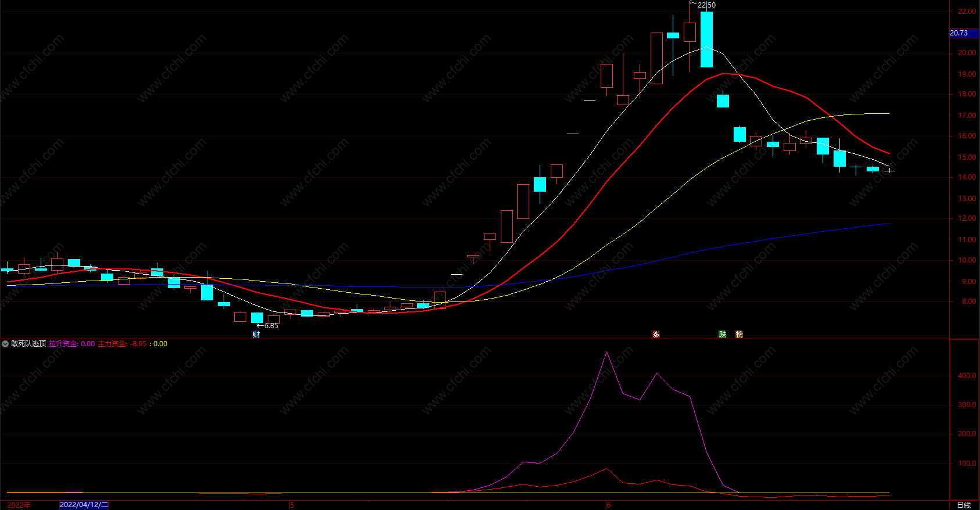Click the 财 finance marker icon

pyautogui.click(x=256, y=335)
